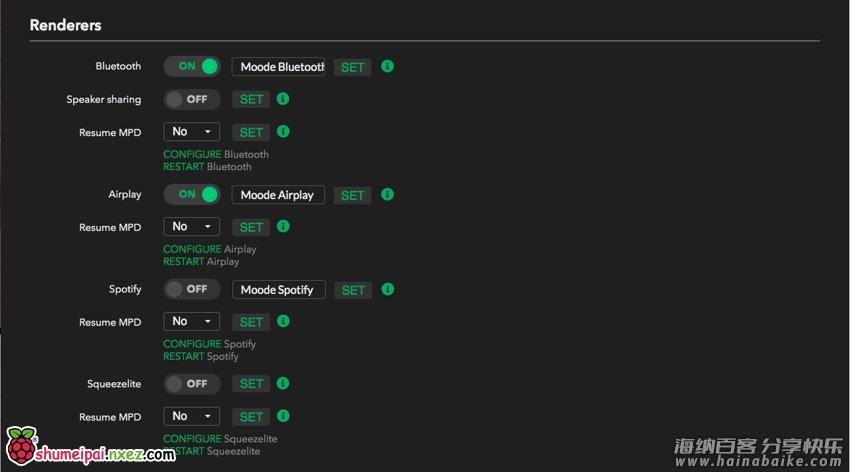The image size is (850, 472).
Task: Click SET next to Moode Bluetooth name
Action: point(352,67)
